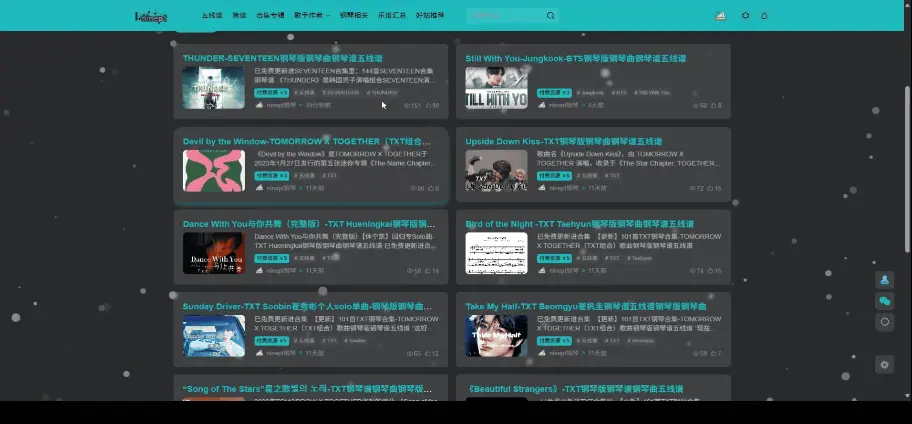Click 付费资源 badge on Still With You card

coord(554,92)
